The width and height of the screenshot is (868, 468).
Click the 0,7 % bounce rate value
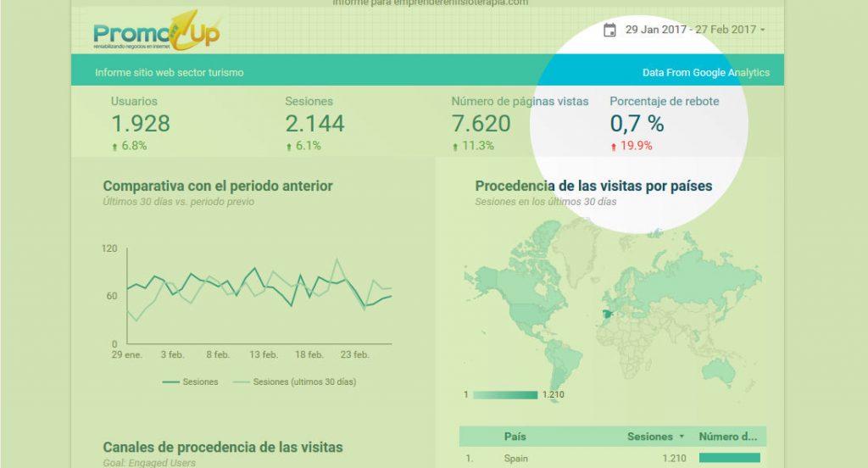(637, 124)
